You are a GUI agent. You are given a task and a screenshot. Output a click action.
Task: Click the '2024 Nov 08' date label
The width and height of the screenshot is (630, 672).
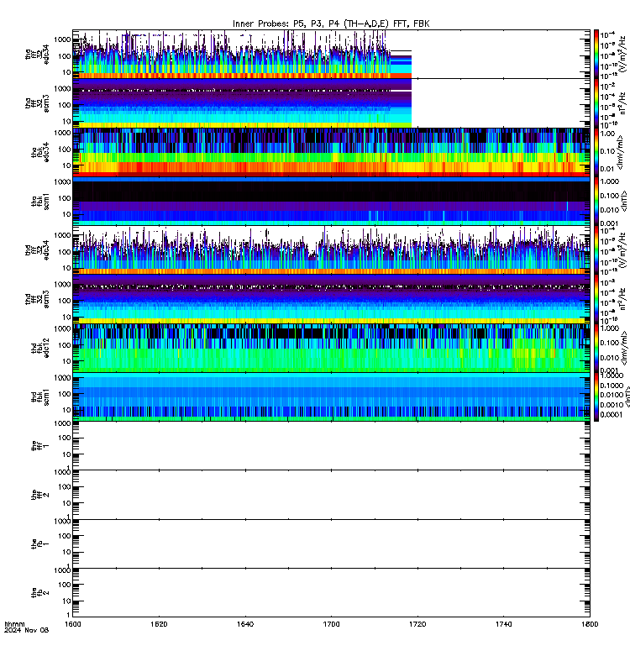pyautogui.click(x=27, y=630)
